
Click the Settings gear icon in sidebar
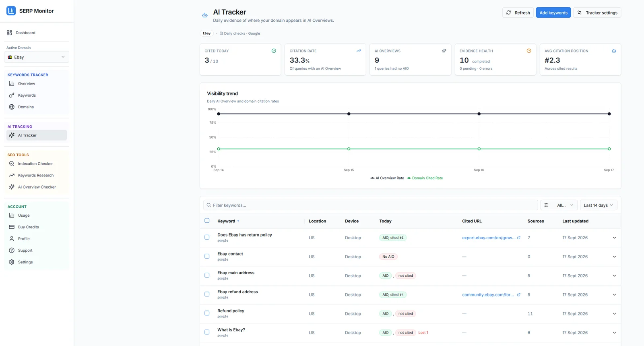(12, 262)
